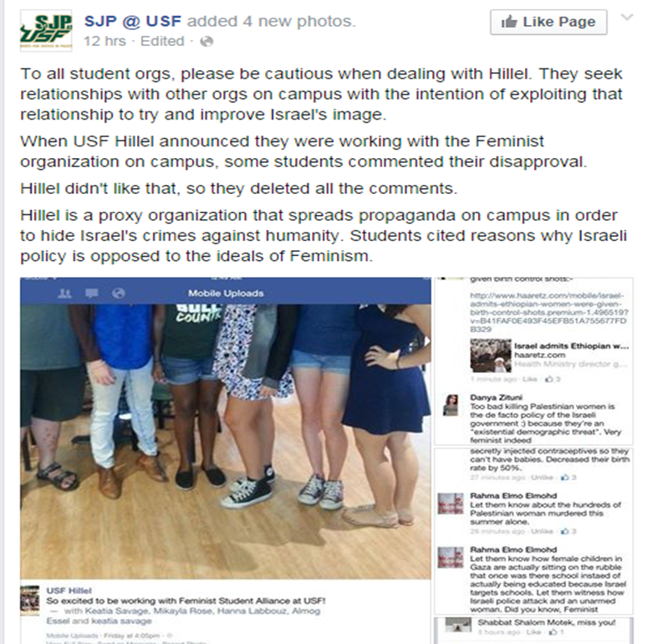Open the Israel admits Ethiopian article thumbnail
The image size is (647, 644).
click(491, 355)
